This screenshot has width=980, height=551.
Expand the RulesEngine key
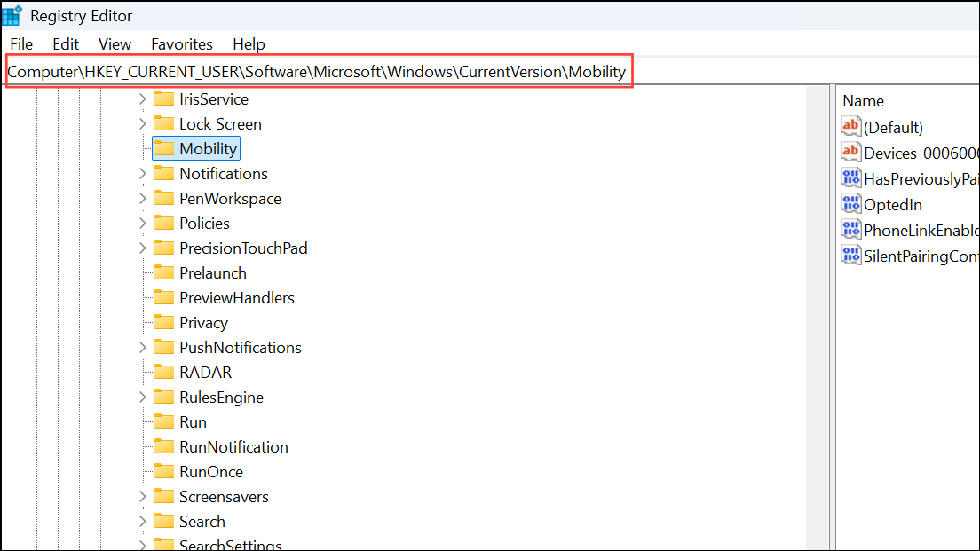pyautogui.click(x=143, y=398)
